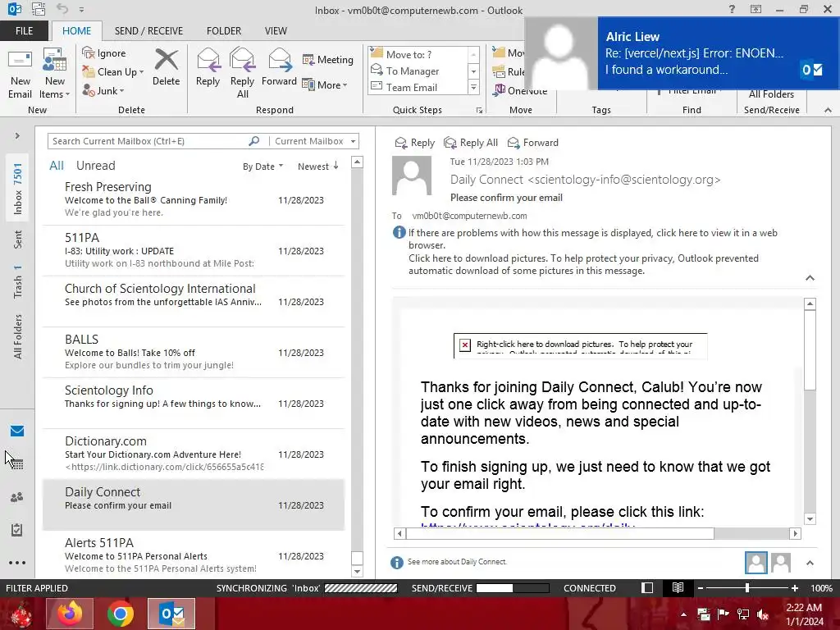Open the Junk dropdown menu
The image size is (840, 630).
point(103,90)
